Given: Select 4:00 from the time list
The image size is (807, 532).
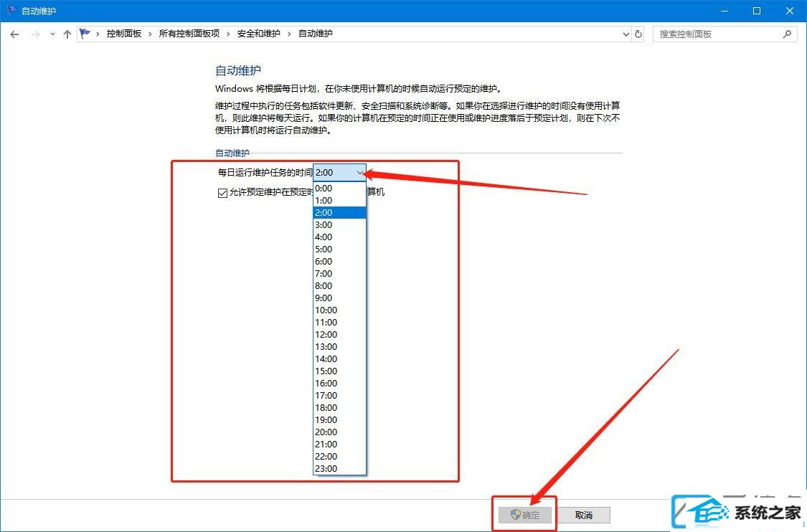Looking at the screenshot, I should click(340, 237).
